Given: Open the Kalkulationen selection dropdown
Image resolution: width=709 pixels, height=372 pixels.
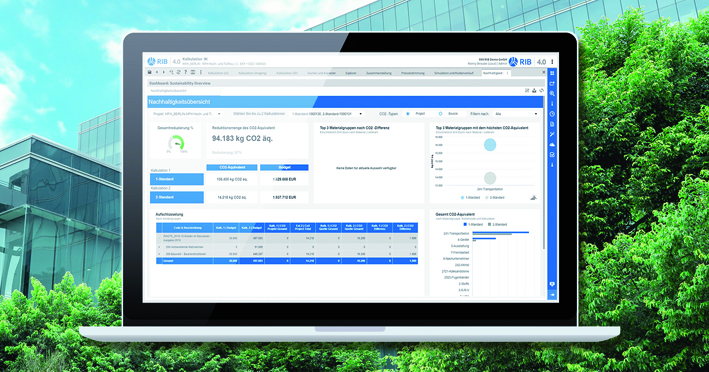Looking at the screenshot, I should point(327,114).
